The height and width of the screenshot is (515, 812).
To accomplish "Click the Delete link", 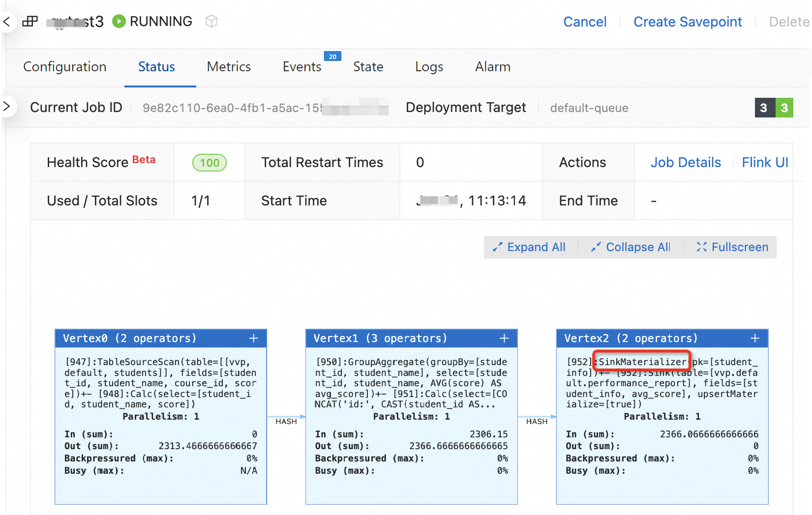I will pyautogui.click(x=789, y=22).
